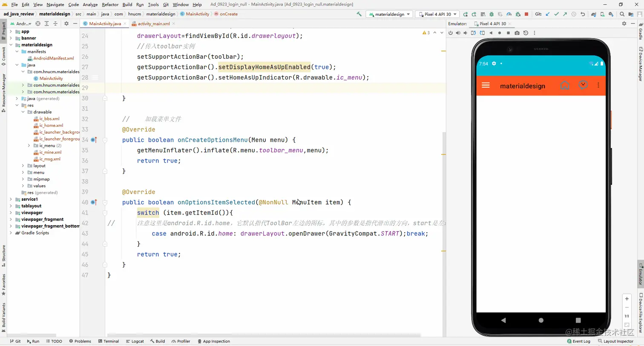
Task: Collapse the drawable folder
Action: [23, 112]
